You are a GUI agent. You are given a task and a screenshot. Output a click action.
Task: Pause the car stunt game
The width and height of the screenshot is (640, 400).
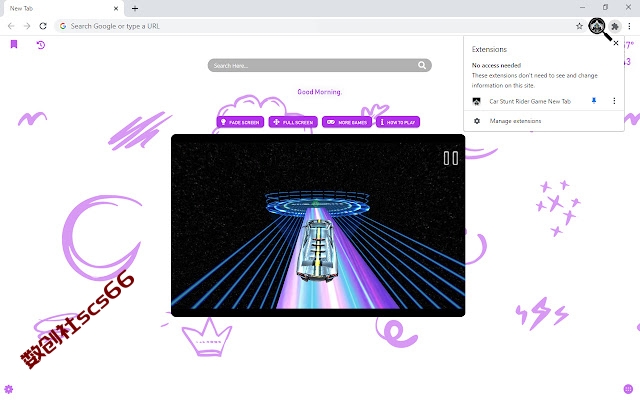coord(451,158)
